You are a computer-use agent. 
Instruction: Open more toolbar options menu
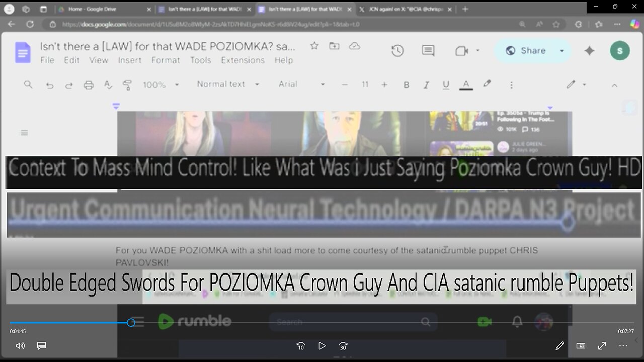point(511,85)
